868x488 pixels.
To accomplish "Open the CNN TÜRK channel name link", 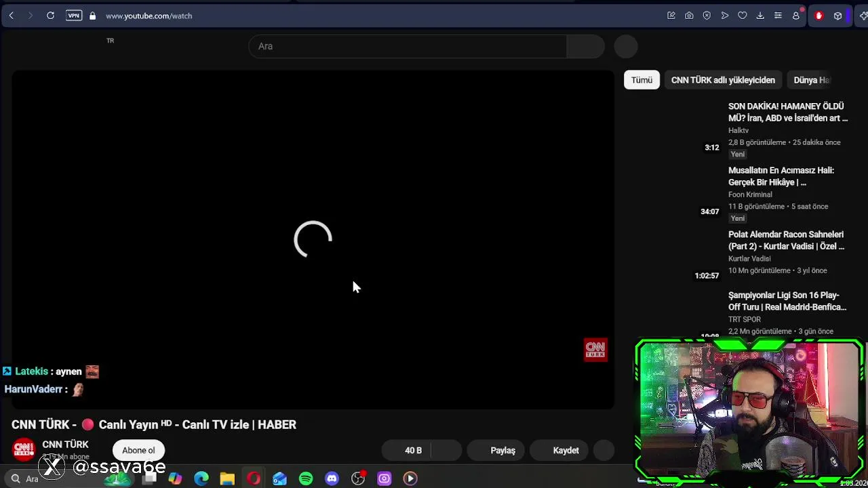I will pyautogui.click(x=65, y=445).
